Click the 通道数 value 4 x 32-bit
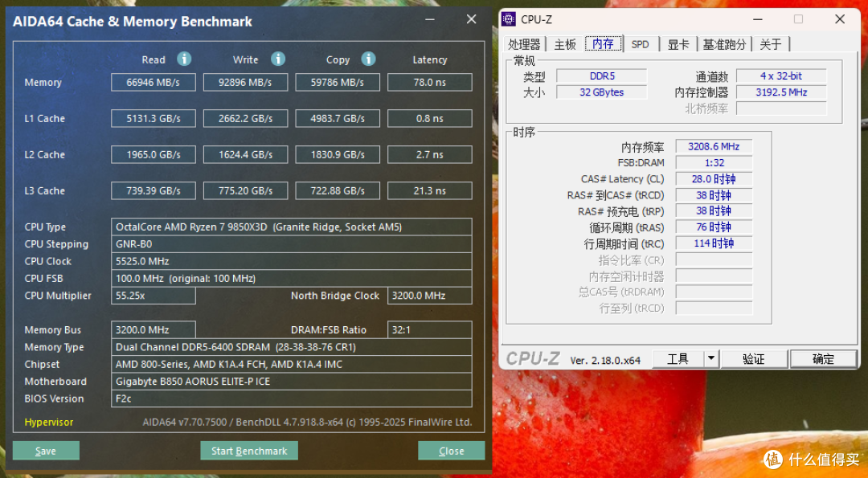Image resolution: width=868 pixels, height=478 pixels. click(781, 76)
